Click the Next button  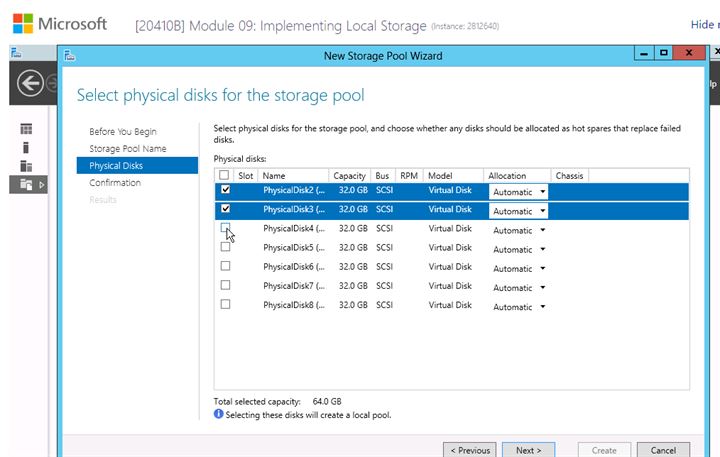[528, 450]
